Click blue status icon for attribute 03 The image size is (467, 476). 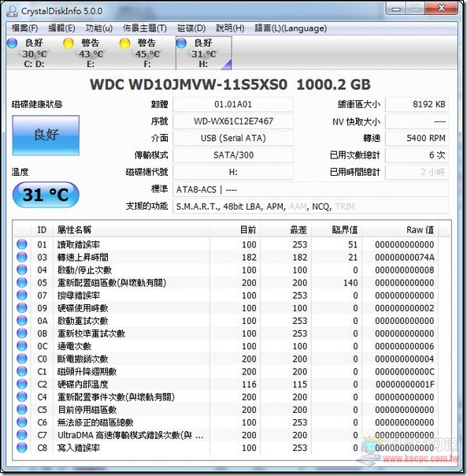[22, 257]
